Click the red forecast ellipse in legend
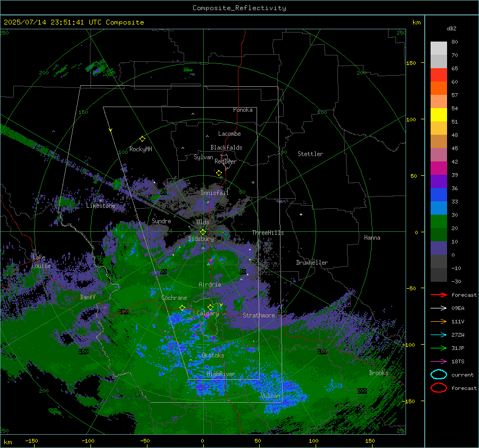Viewport: 479px width, 448px height. pos(439,388)
